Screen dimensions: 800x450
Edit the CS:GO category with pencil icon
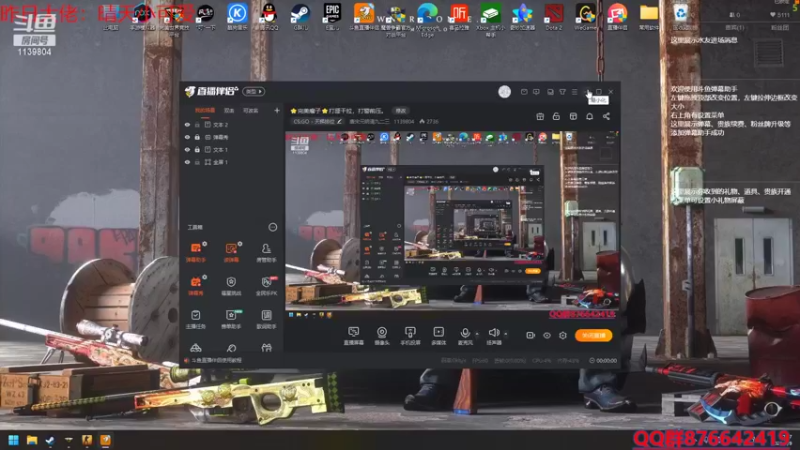coord(339,121)
